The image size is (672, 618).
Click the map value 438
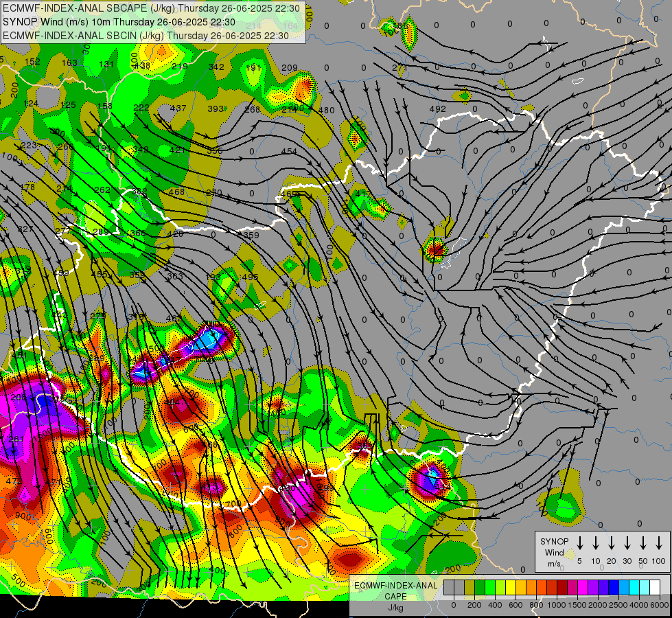tap(142, 66)
